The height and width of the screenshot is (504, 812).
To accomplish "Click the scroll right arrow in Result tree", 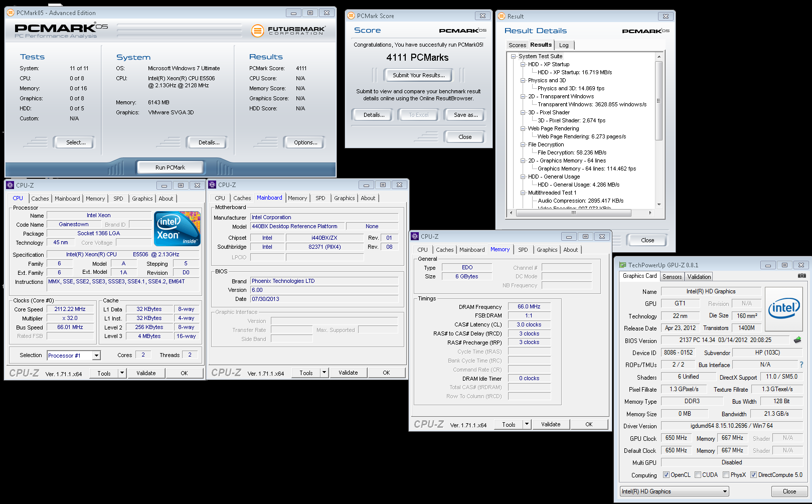I will pos(650,213).
